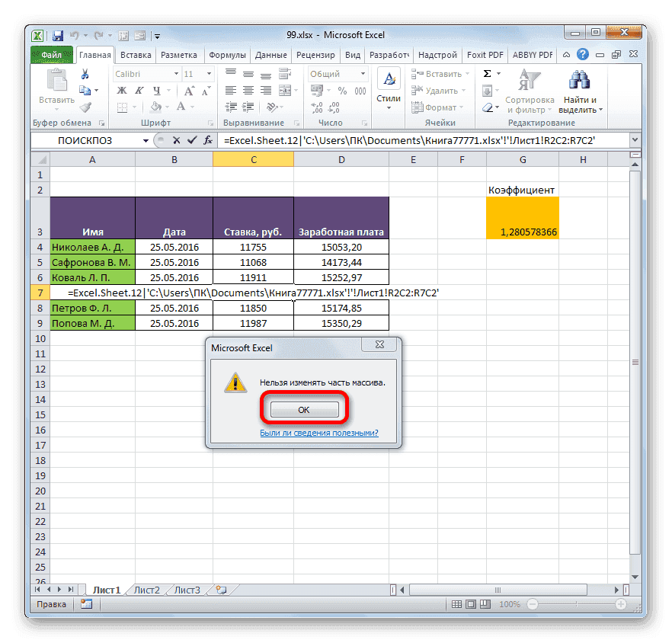Toggle italic with the К button
This screenshot has height=643, width=672.
coord(139,90)
